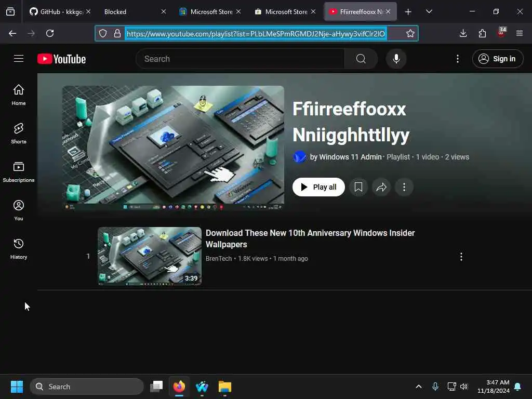Go back in browser

[x=12, y=33]
